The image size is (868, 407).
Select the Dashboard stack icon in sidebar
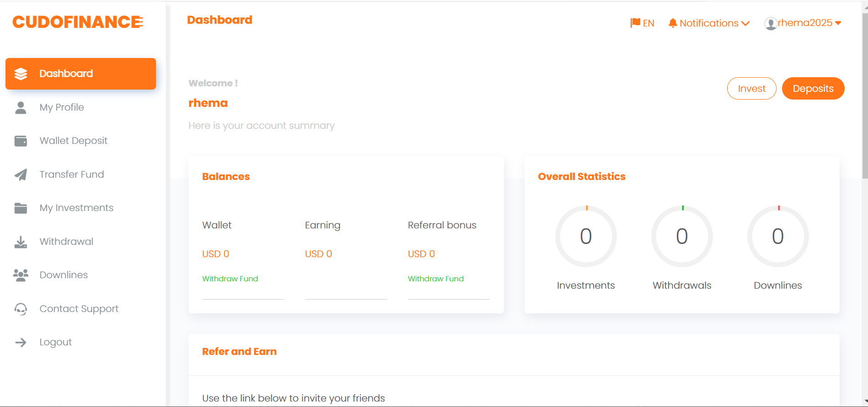[x=21, y=73]
